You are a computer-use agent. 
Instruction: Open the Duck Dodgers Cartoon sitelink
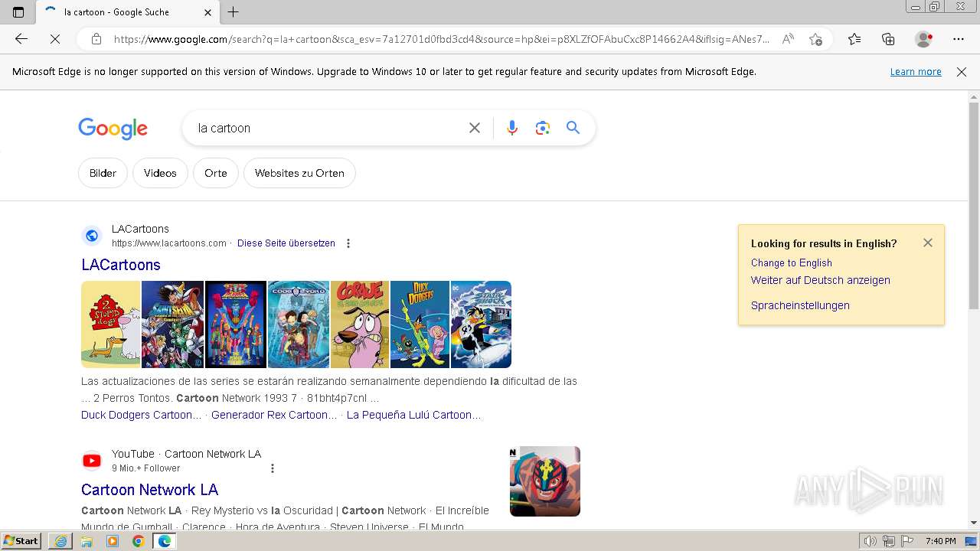click(142, 415)
